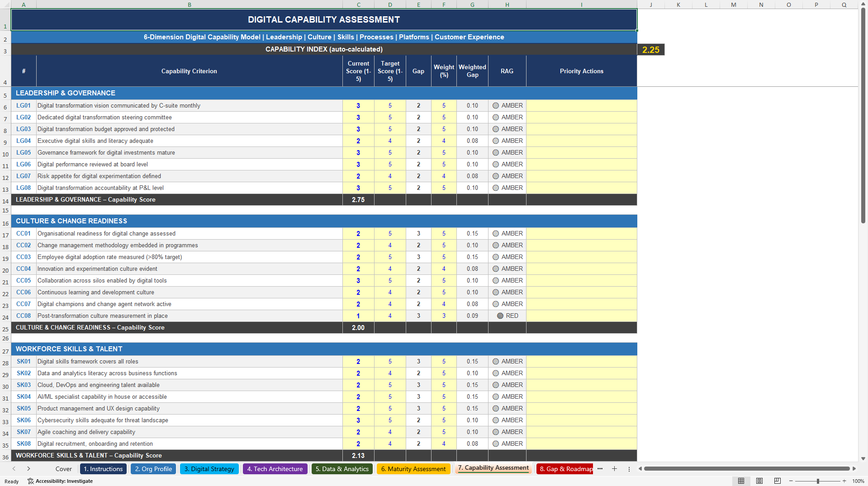Click Workforce capability score 2.13
The image size is (868, 486).
coord(358,456)
